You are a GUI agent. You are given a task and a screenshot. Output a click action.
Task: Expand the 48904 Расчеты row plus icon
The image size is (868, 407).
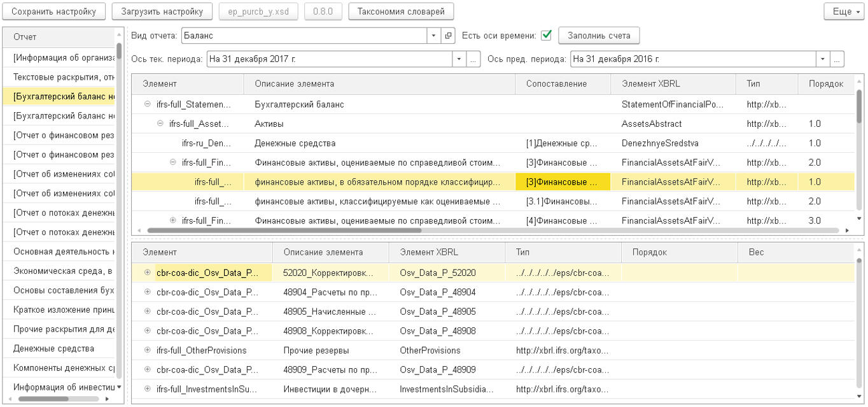(148, 292)
